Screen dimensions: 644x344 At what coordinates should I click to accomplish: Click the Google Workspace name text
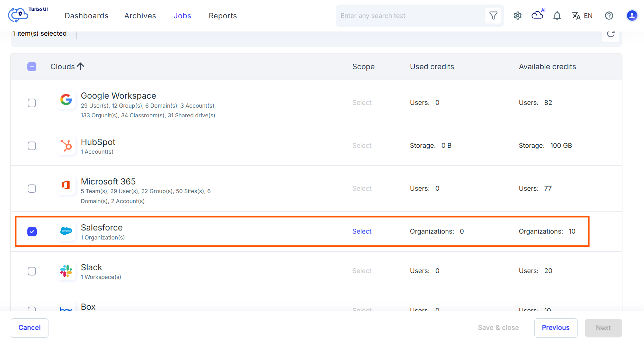(118, 96)
